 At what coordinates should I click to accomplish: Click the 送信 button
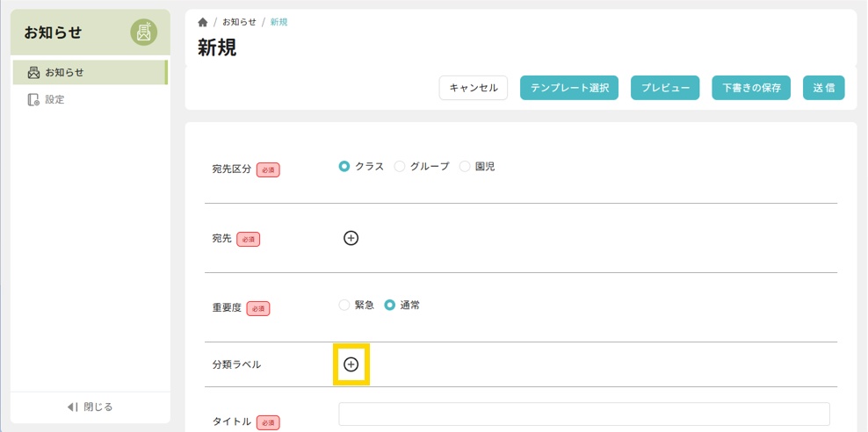[x=823, y=88]
